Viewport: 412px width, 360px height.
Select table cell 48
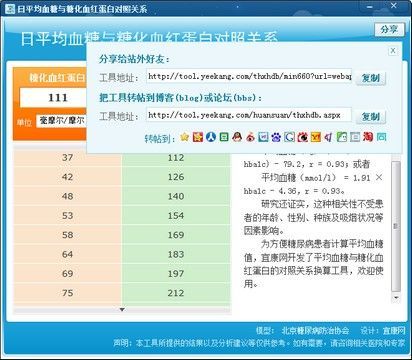tap(67, 196)
